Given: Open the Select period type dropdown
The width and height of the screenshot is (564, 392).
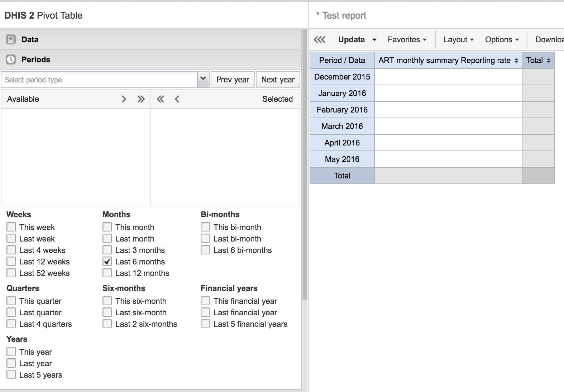Looking at the screenshot, I should 203,79.
